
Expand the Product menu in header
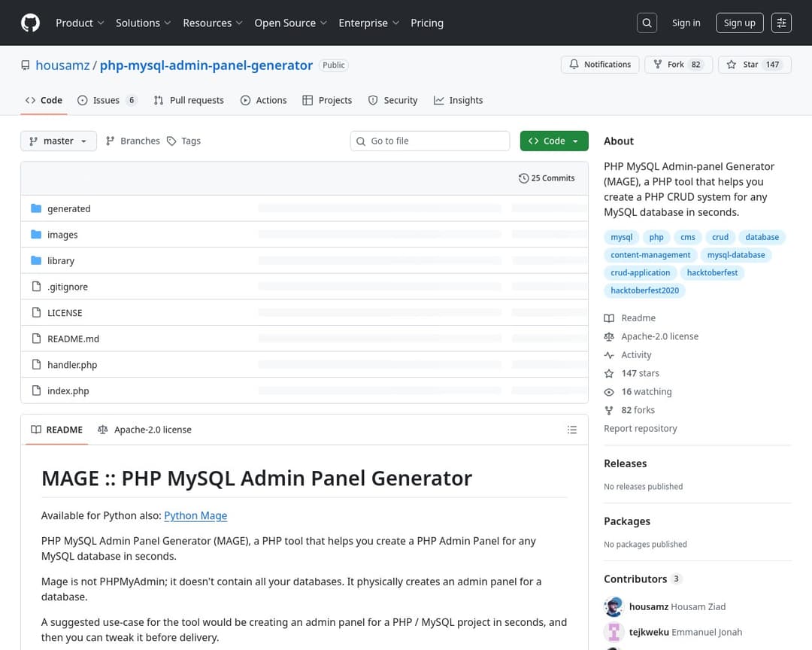click(80, 23)
